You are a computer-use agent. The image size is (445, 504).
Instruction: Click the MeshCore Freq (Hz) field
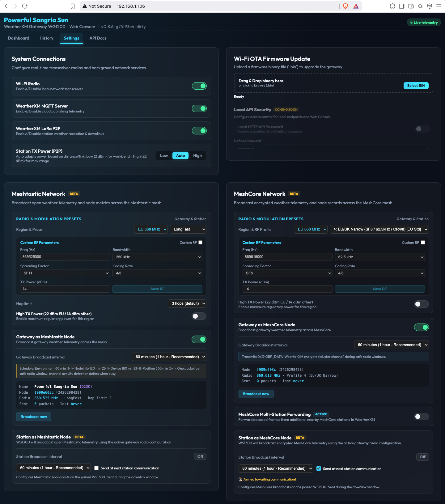(x=287, y=257)
